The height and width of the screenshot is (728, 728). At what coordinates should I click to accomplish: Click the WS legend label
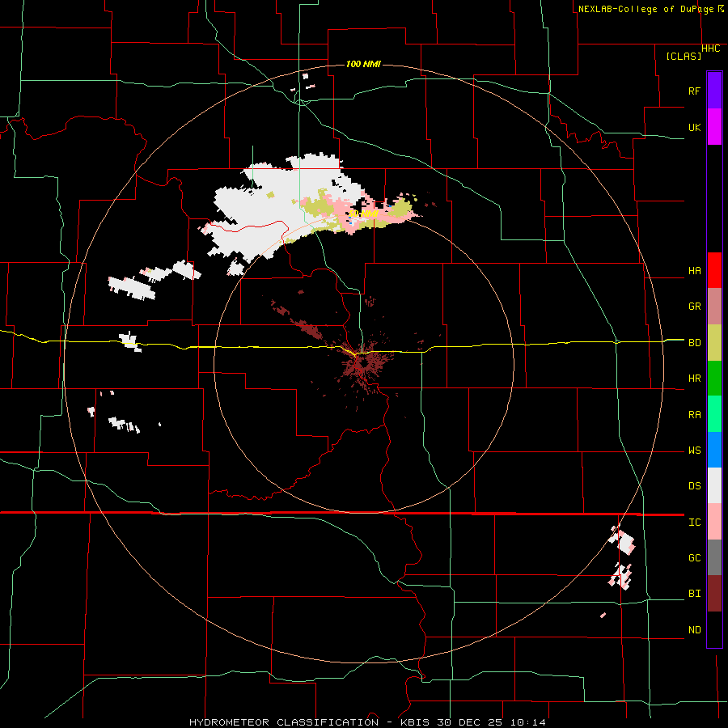pyautogui.click(x=694, y=451)
